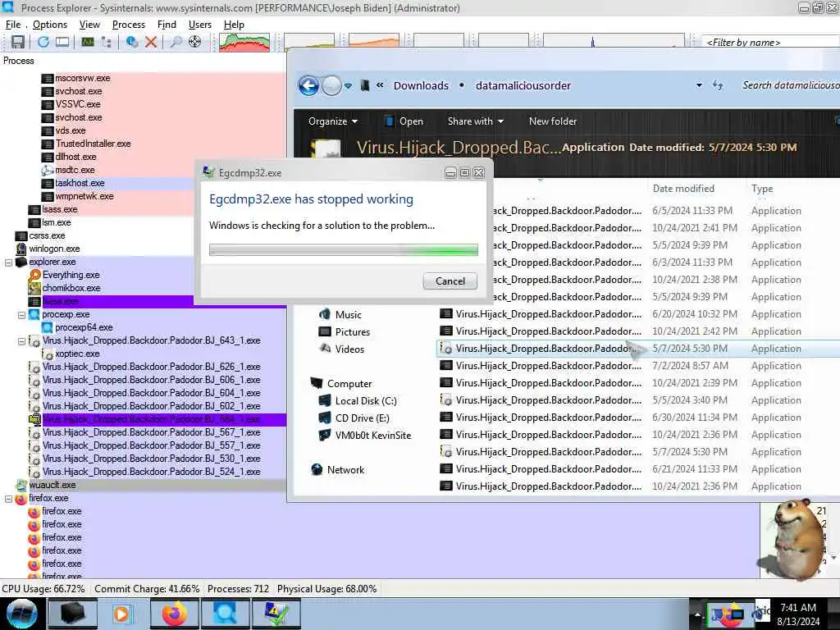Image resolution: width=840 pixels, height=630 pixels.
Task: Click the Windows Start orb
Action: point(21,614)
